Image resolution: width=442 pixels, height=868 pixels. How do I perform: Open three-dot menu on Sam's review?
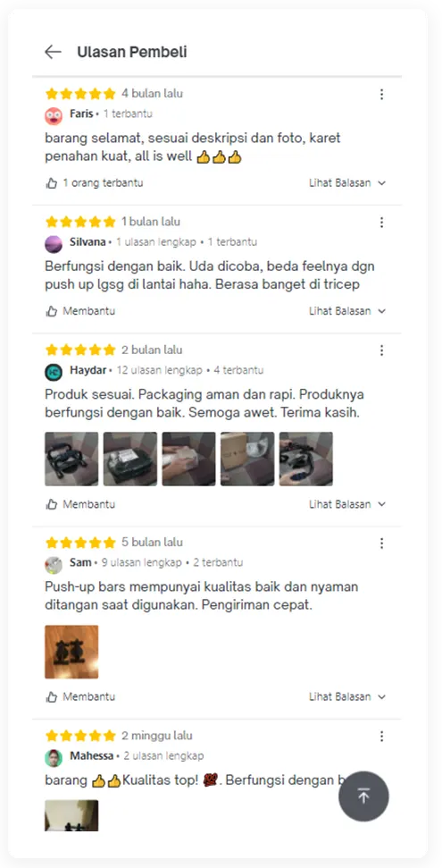pos(381,544)
